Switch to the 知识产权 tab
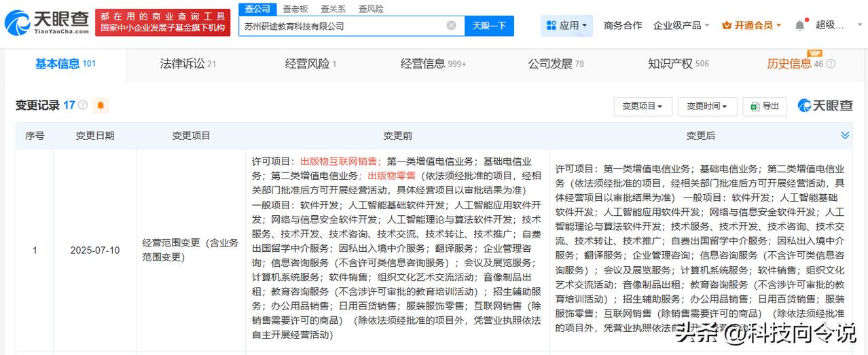Viewport: 868px width, 355px height. coord(678,64)
